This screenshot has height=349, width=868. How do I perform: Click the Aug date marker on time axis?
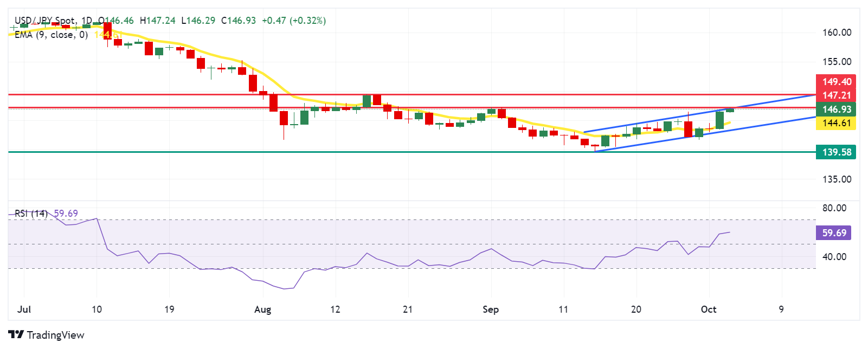point(262,309)
